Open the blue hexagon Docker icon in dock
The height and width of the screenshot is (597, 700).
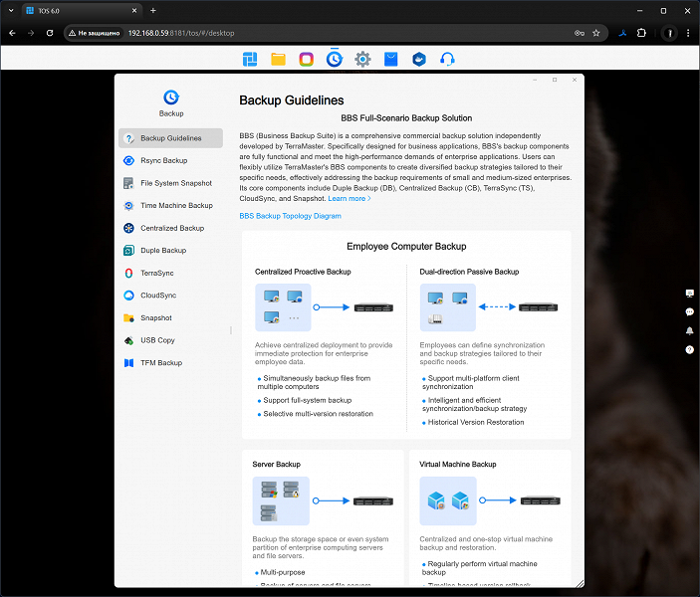[419, 59]
